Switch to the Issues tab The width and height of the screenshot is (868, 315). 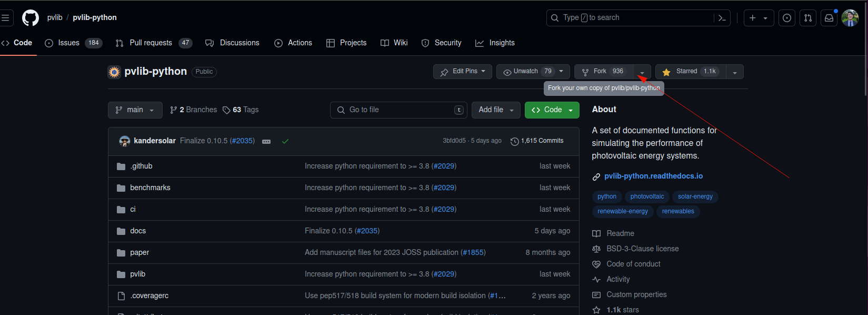point(74,43)
